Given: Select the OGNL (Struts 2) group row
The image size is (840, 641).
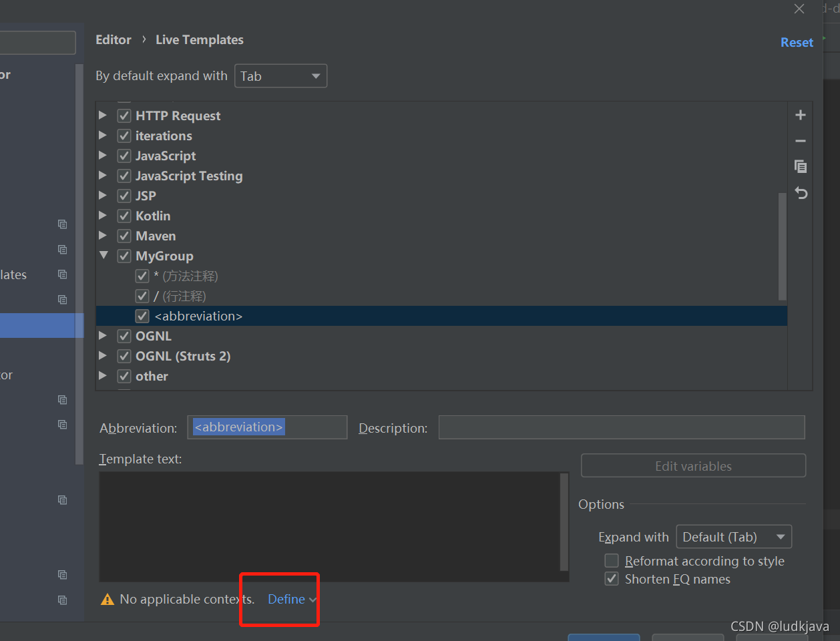Looking at the screenshot, I should tap(441, 356).
